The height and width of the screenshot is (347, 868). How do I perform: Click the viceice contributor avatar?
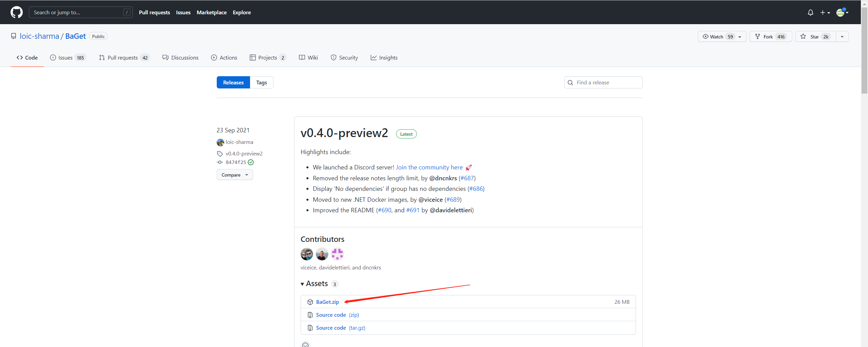coord(307,254)
